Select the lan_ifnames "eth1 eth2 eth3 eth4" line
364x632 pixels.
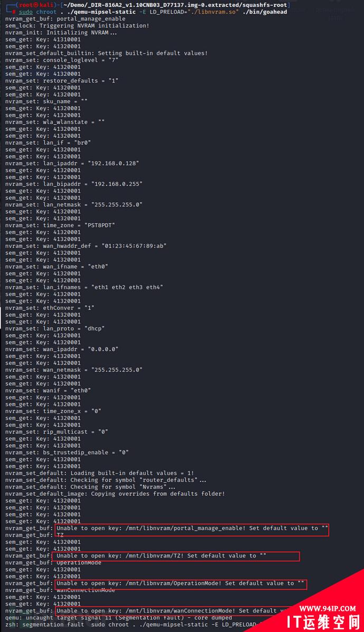point(84,287)
